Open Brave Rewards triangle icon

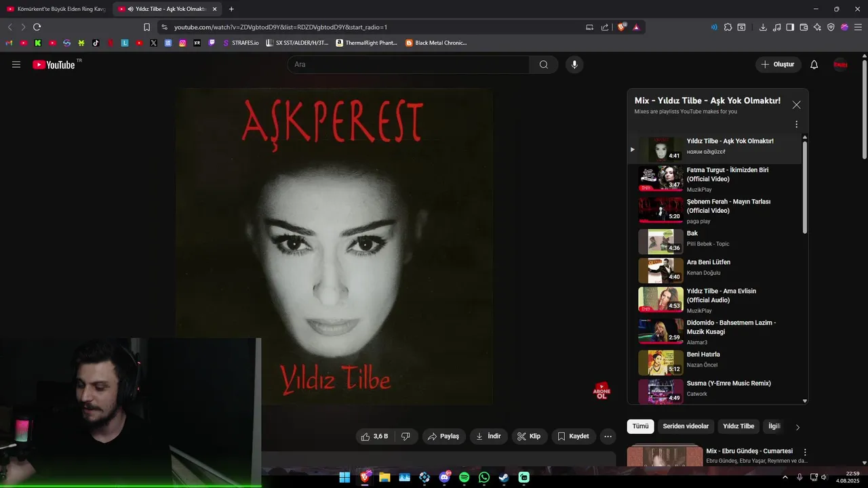636,27
